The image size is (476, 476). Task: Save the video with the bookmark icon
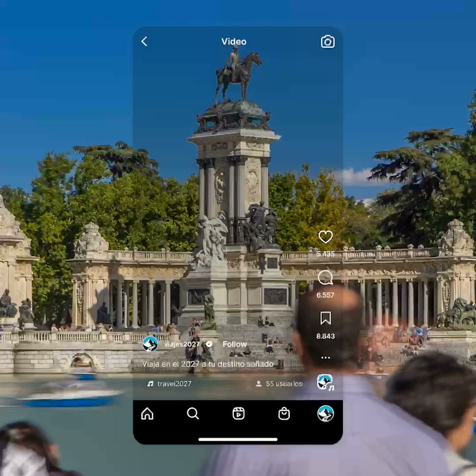325,319
